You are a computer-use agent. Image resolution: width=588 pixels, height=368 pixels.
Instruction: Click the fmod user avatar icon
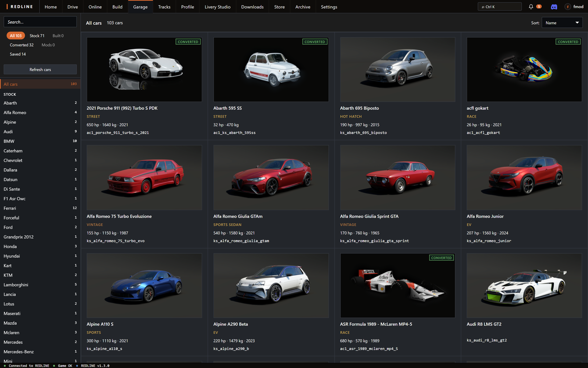click(x=568, y=7)
